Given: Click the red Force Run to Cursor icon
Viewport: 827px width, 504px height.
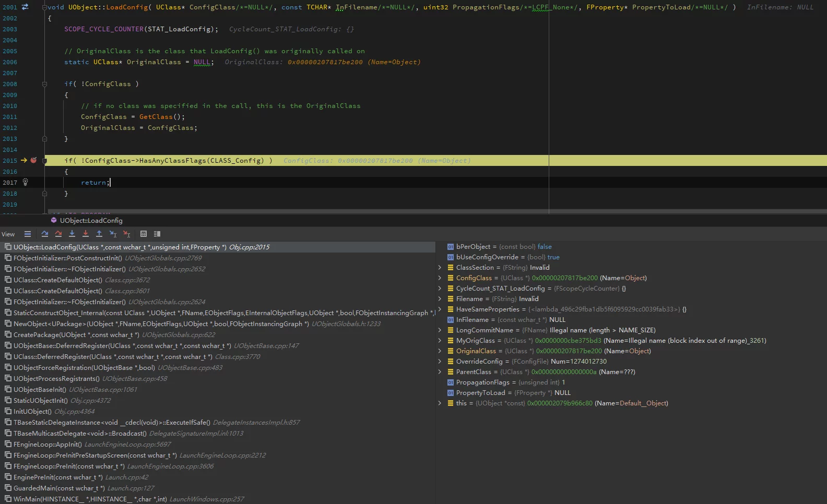Looking at the screenshot, I should tap(126, 234).
